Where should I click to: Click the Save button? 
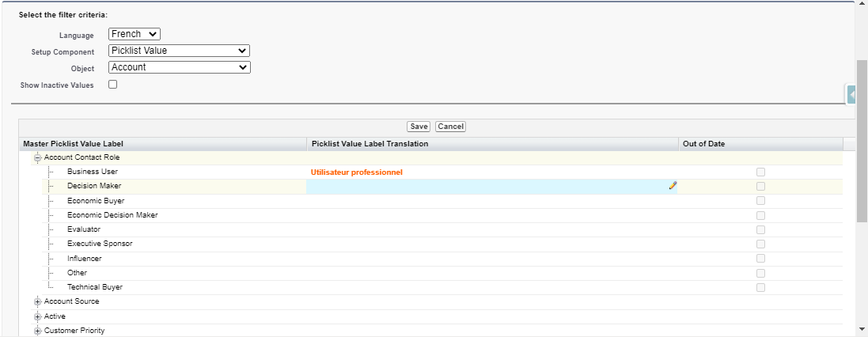point(419,127)
